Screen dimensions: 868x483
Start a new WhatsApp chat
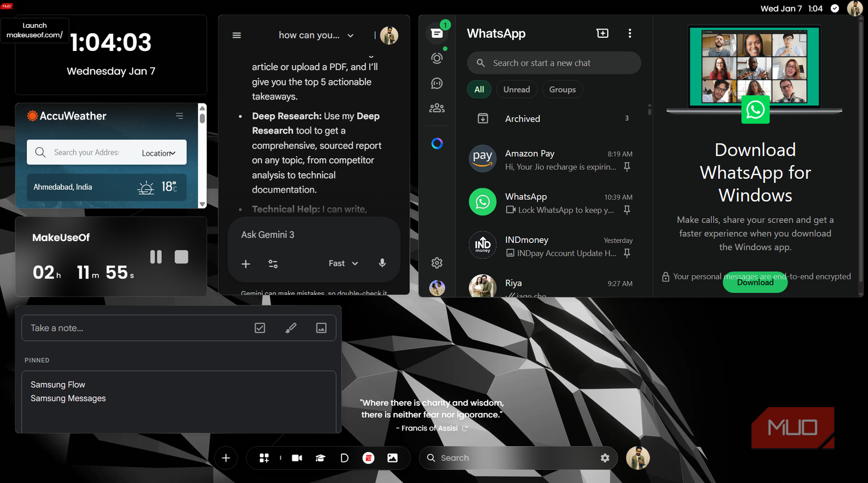point(602,33)
